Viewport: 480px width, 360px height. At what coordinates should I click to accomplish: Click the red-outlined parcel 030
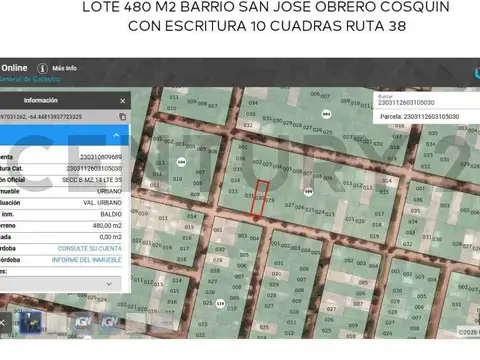[x=260, y=198]
